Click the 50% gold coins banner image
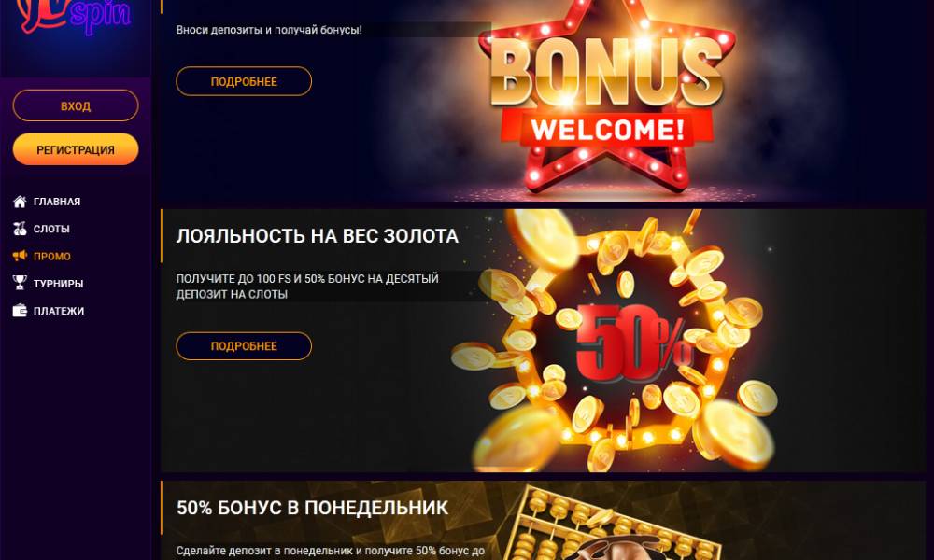 (x=614, y=341)
